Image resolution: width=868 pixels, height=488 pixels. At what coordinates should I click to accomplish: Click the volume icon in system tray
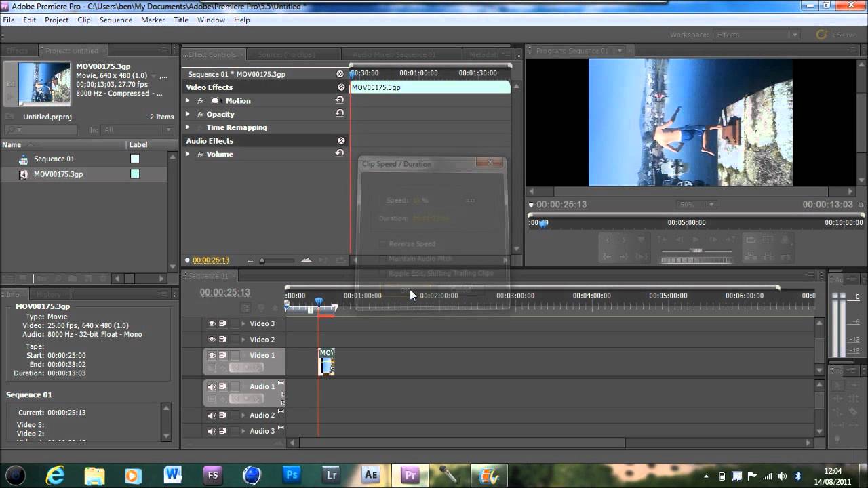(x=781, y=475)
